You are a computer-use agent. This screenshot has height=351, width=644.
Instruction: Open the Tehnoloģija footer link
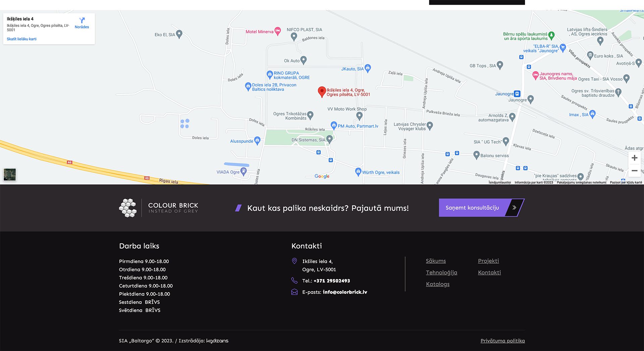point(441,272)
